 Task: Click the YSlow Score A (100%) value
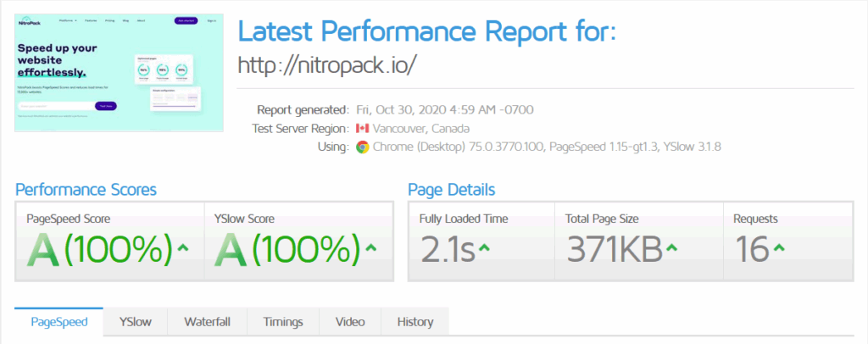pos(288,247)
